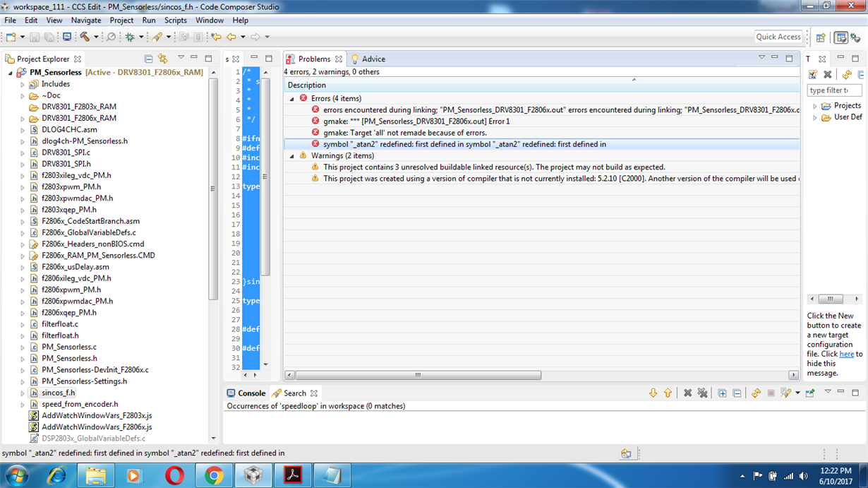
Task: Expand all search results with plus icon
Action: pos(722,393)
